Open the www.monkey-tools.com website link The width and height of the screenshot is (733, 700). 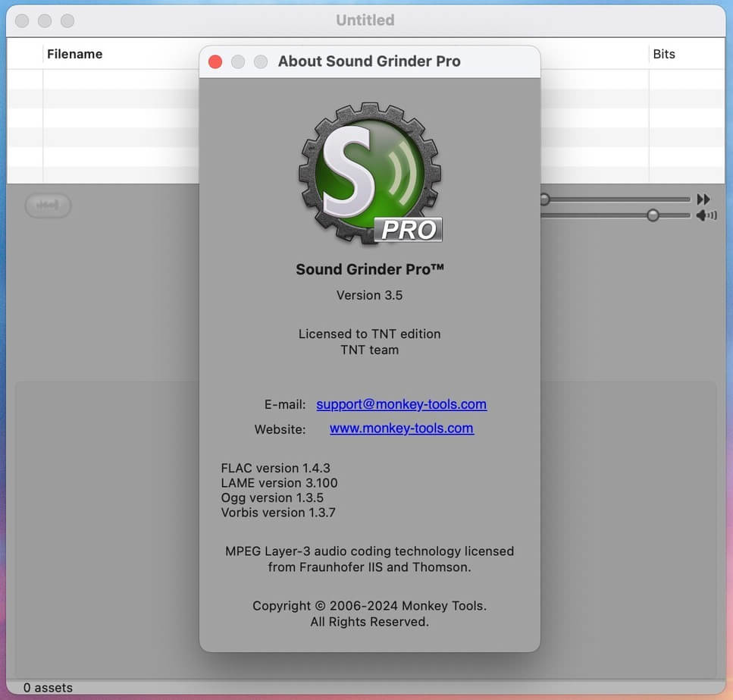[x=401, y=428]
